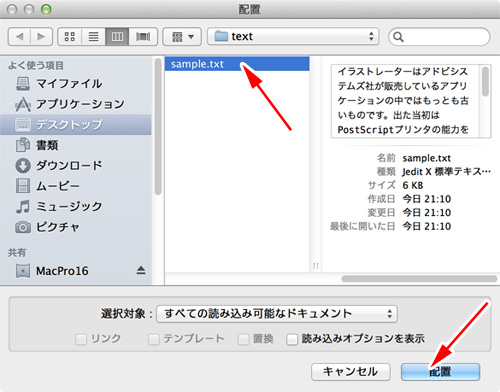Open アプリケーション in the sidebar
The width and height of the screenshot is (500, 392).
pos(75,104)
